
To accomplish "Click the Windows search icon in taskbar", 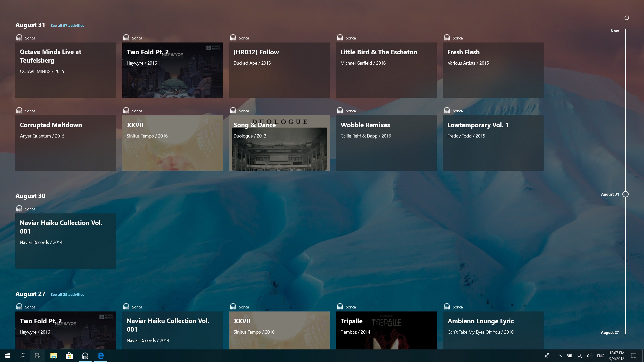I will pyautogui.click(x=23, y=356).
